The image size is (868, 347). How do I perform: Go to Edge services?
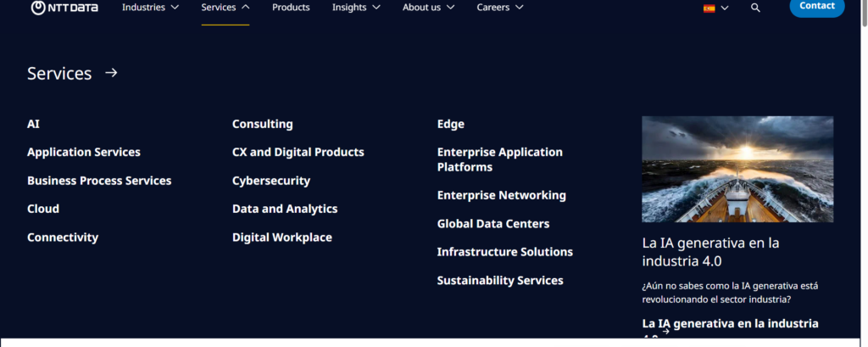(451, 124)
